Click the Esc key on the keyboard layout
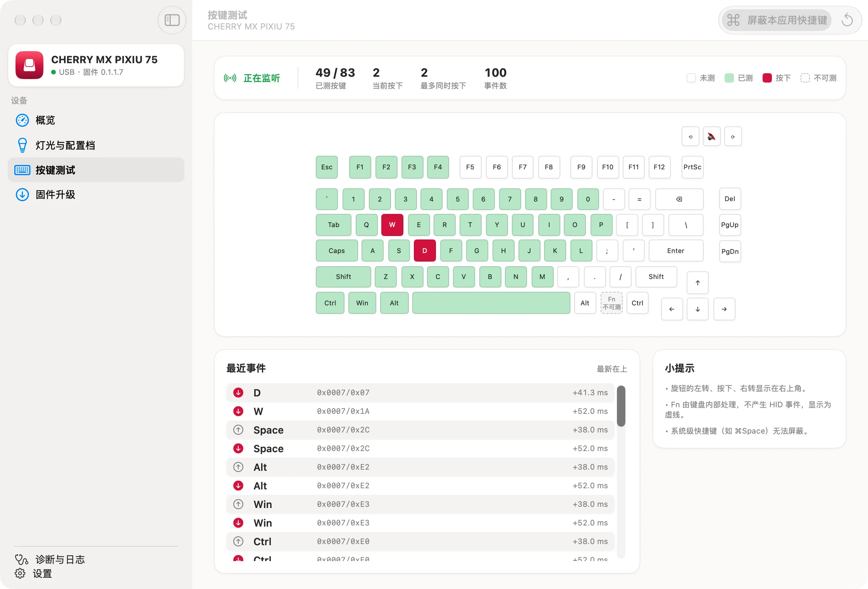The image size is (868, 589). coord(327,167)
